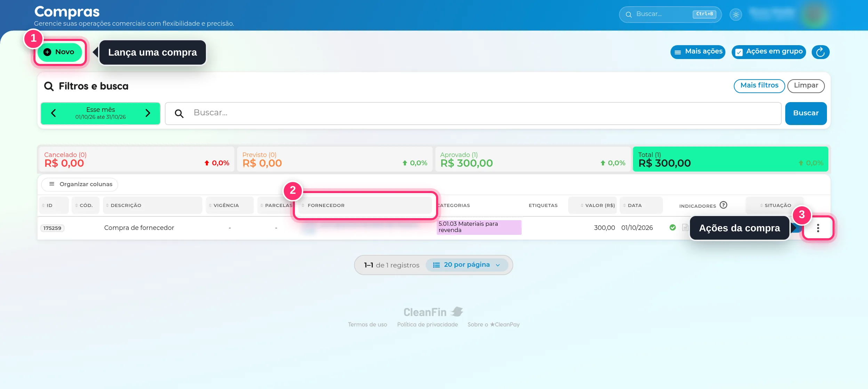The width and height of the screenshot is (868, 389).
Task: Filter by Cancelado (0) summary card
Action: (x=136, y=159)
